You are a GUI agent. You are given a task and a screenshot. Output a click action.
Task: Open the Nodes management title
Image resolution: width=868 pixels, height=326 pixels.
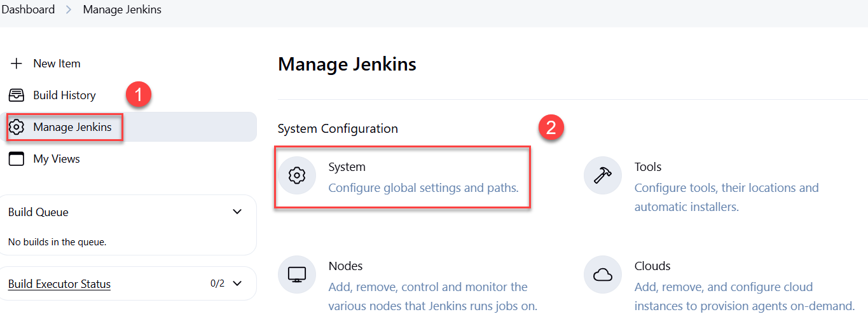pos(345,266)
